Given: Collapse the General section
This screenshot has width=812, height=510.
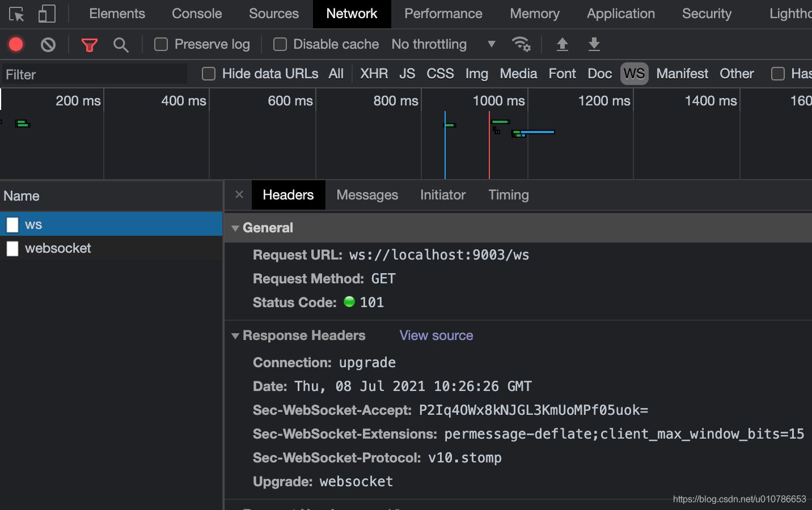Looking at the screenshot, I should click(x=235, y=228).
